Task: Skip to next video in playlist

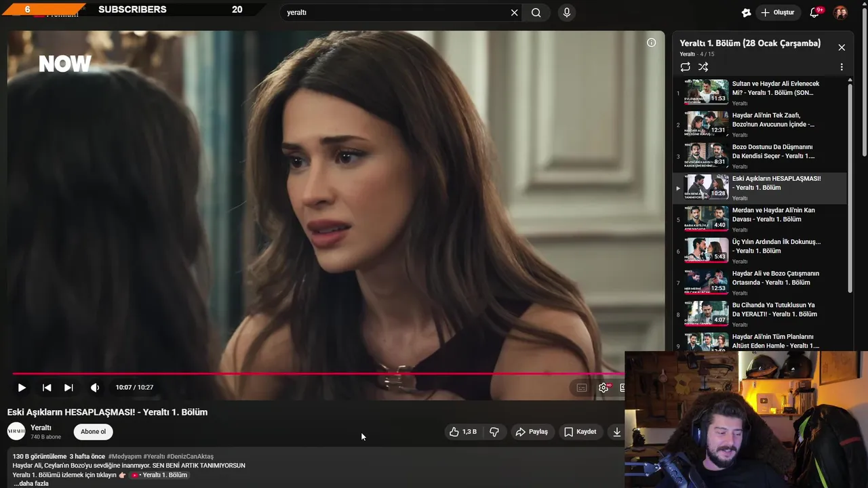Action: pyautogui.click(x=68, y=388)
